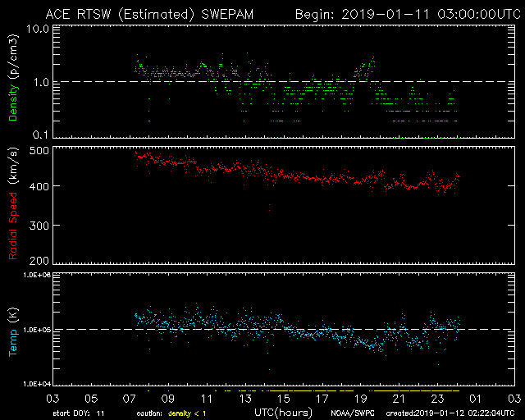Click the 'start DOY: 11' label
Screen dimensions: 525x420
[79, 413]
